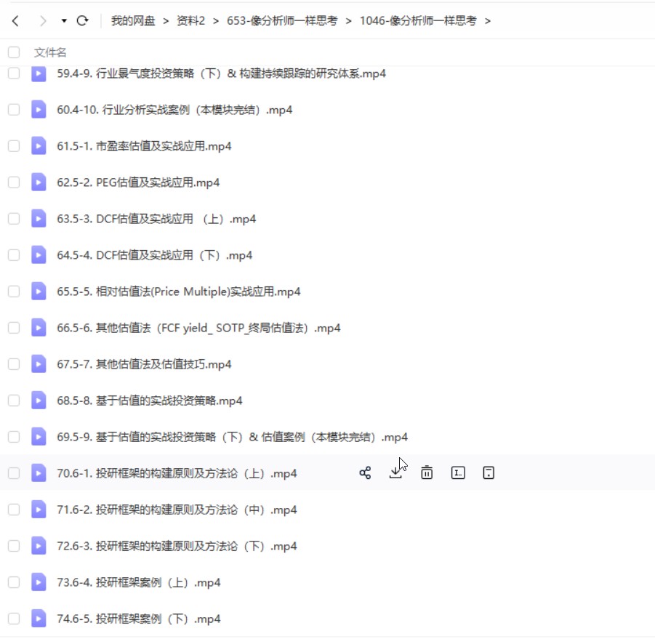The image size is (655, 644).
Task: Click video icon of 70.6-1 投研框架（上）
Action: (39, 472)
